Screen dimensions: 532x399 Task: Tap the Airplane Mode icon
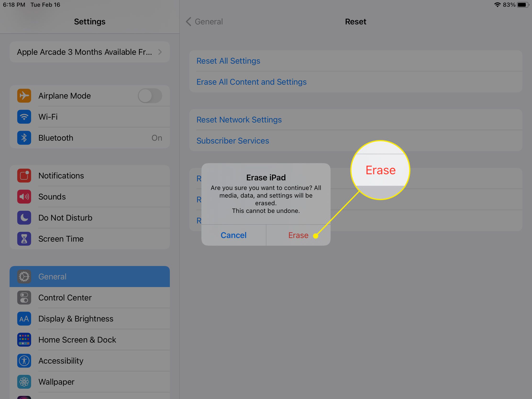23,95
